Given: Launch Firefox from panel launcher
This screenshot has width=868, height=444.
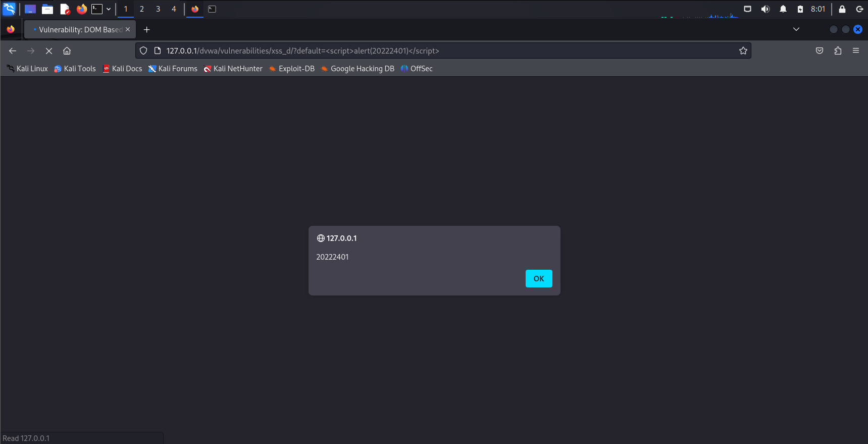Looking at the screenshot, I should click(81, 9).
